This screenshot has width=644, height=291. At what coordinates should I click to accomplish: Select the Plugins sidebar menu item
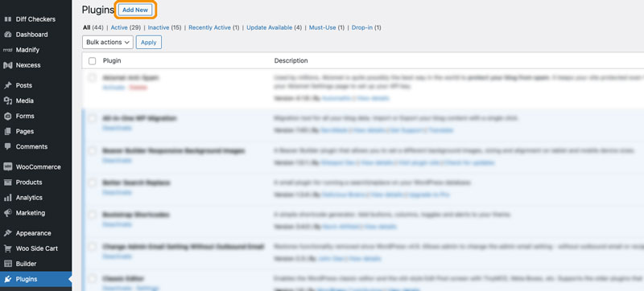click(35, 279)
